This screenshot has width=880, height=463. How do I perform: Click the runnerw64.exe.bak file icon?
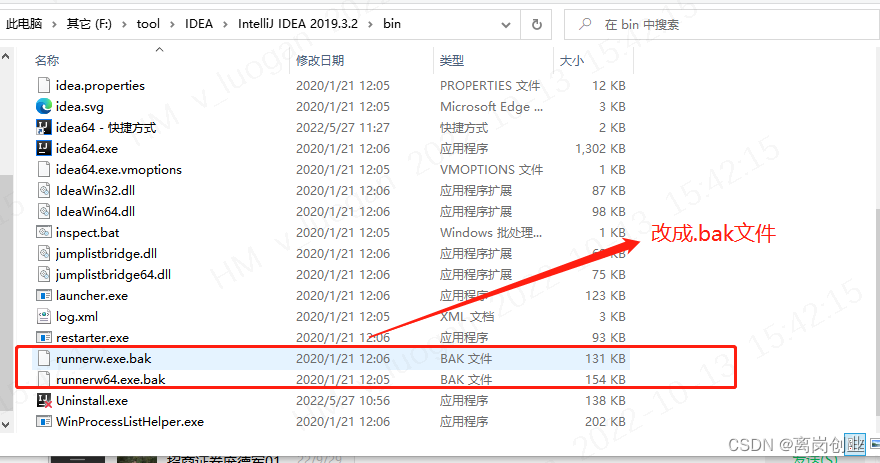click(x=44, y=379)
